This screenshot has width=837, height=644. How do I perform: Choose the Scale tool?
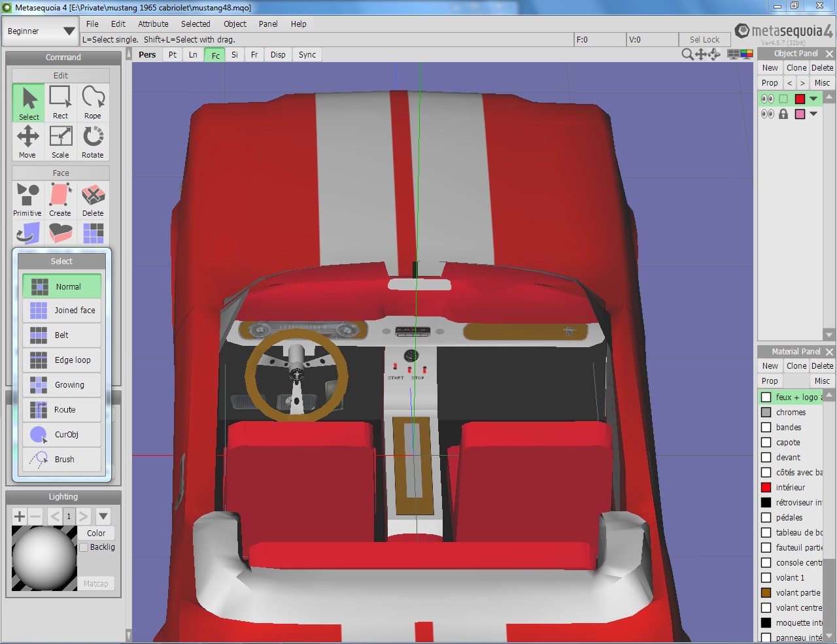[60, 142]
